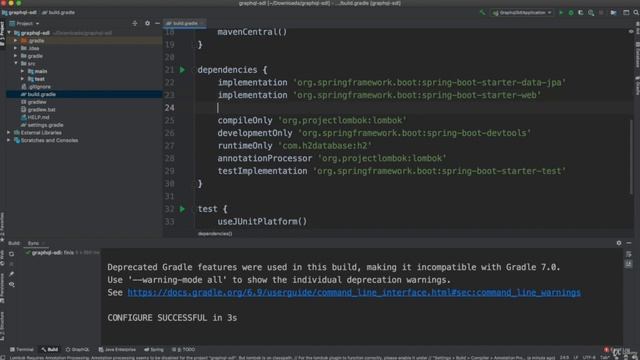This screenshot has width=640, height=360.
Task: Select the gradlew file
Action: (33, 102)
